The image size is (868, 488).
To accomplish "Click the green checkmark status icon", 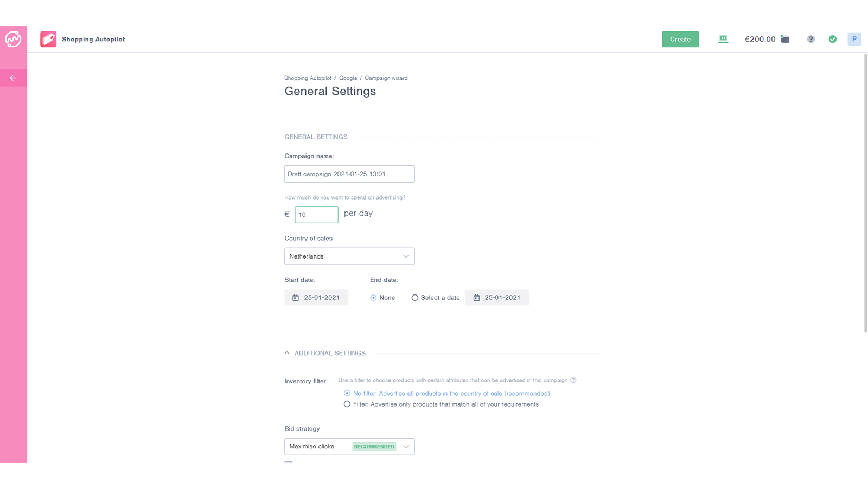I will point(833,39).
